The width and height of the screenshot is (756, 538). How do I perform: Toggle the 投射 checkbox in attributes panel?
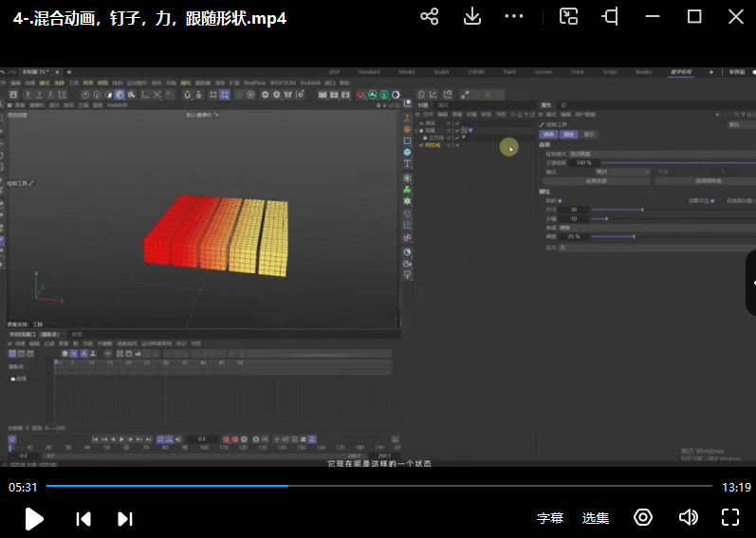tap(559, 201)
